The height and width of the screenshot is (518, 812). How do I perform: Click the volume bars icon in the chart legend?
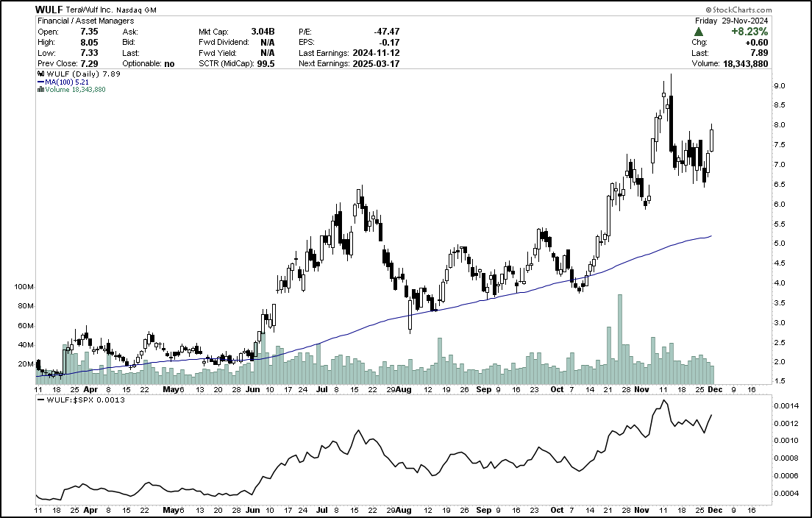tap(40, 90)
